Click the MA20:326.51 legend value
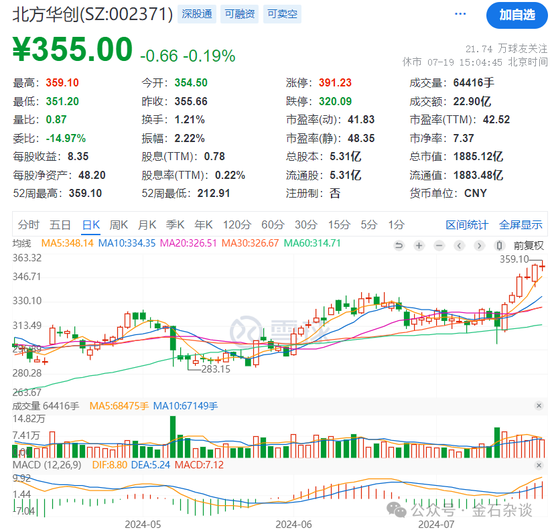Image resolution: width=550 pixels, height=532 pixels. coord(188,243)
